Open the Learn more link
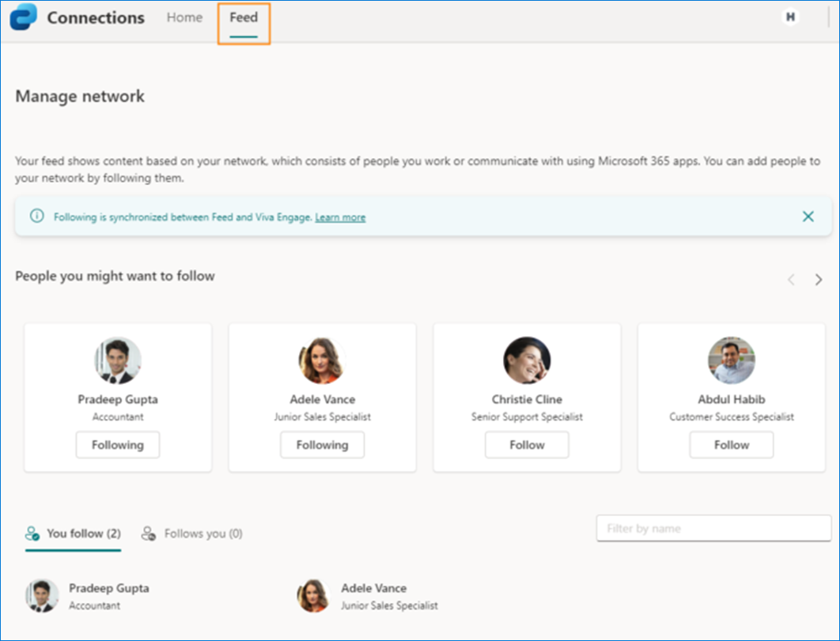The image size is (840, 641). pyautogui.click(x=340, y=217)
